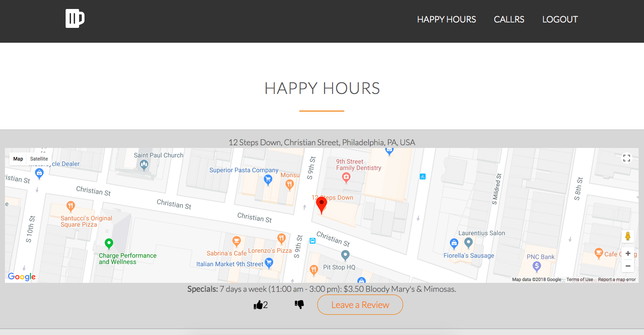The image size is (644, 335).
Task: Click Santucci's Original Square Pizza pin
Action: (x=70, y=206)
